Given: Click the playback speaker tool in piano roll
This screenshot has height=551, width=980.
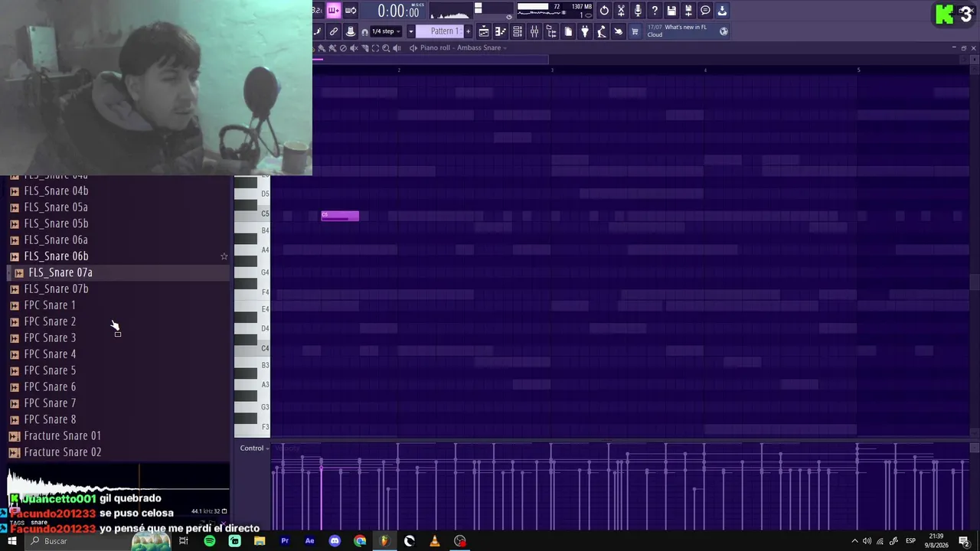Looking at the screenshot, I should (397, 47).
